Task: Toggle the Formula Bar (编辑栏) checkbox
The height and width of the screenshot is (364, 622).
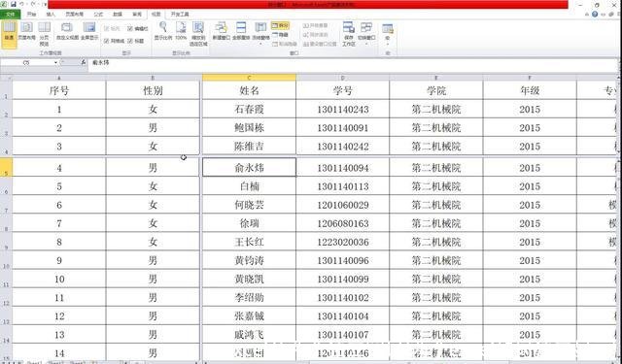Action: click(138, 28)
